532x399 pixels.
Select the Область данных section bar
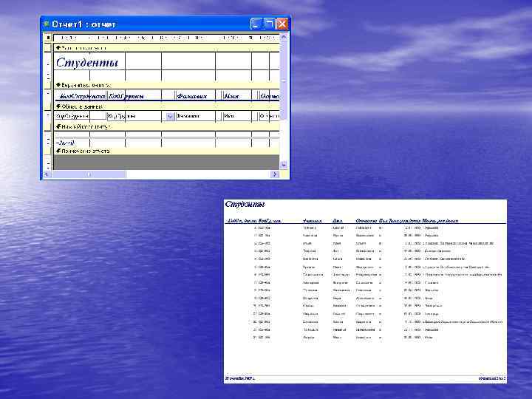(x=166, y=106)
